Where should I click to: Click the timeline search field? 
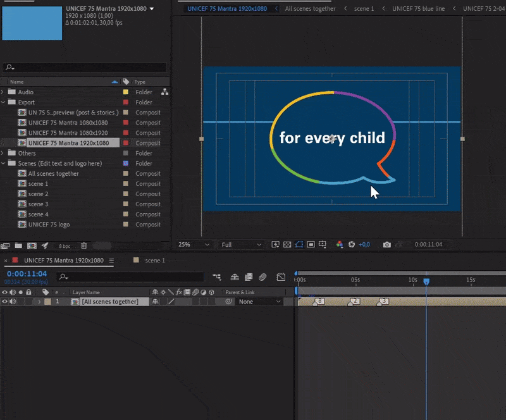[130, 276]
